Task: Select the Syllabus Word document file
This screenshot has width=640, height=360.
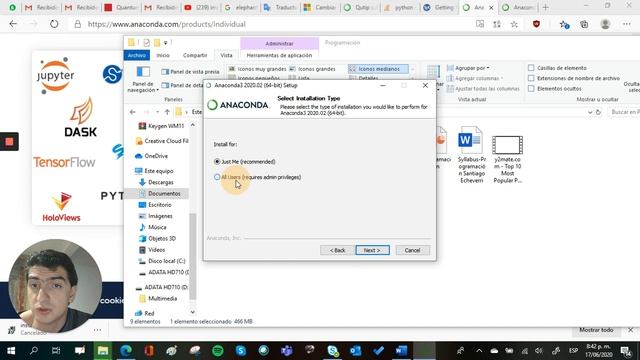Action: [x=471, y=155]
